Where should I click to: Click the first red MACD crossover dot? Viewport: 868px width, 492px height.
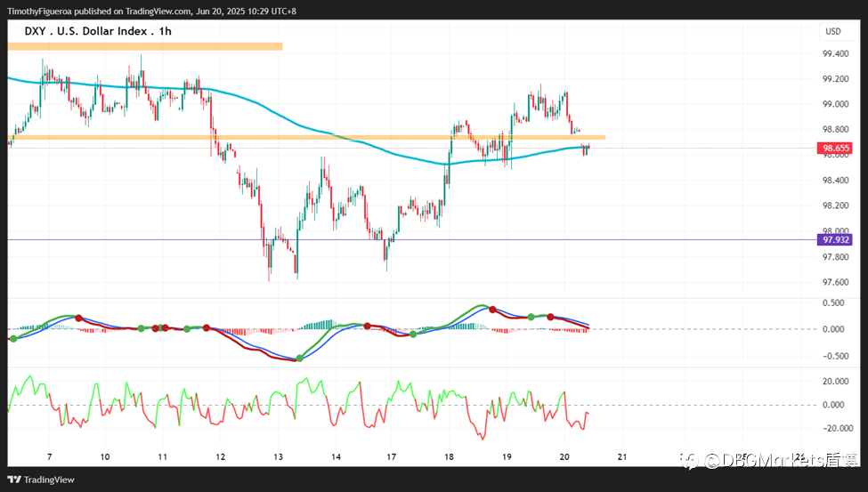pyautogui.click(x=78, y=318)
